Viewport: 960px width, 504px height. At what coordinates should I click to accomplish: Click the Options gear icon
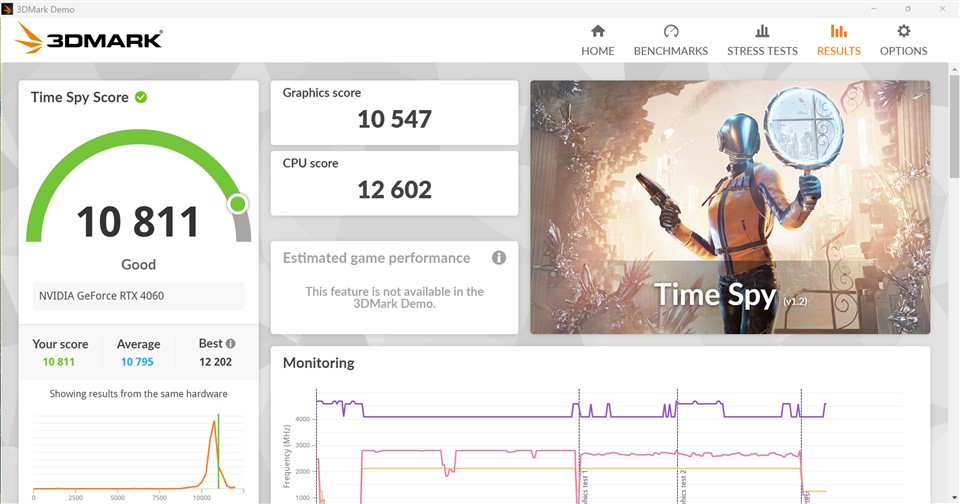[903, 31]
